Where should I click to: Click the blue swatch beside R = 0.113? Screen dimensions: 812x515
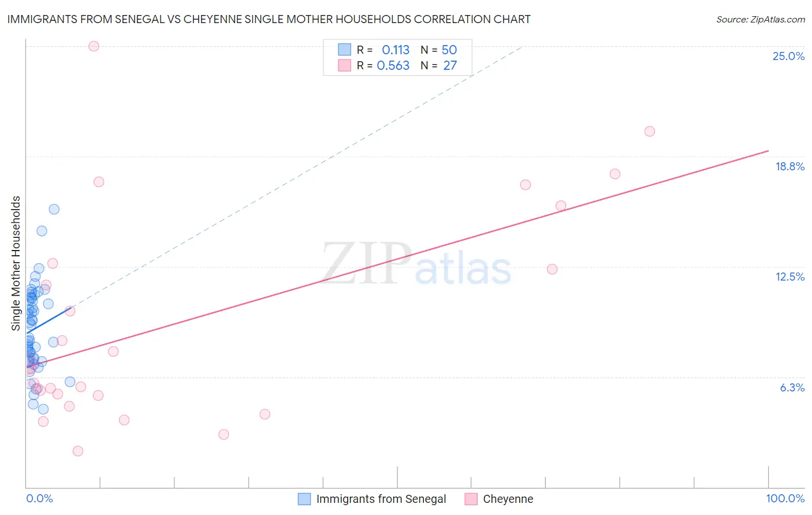click(345, 50)
